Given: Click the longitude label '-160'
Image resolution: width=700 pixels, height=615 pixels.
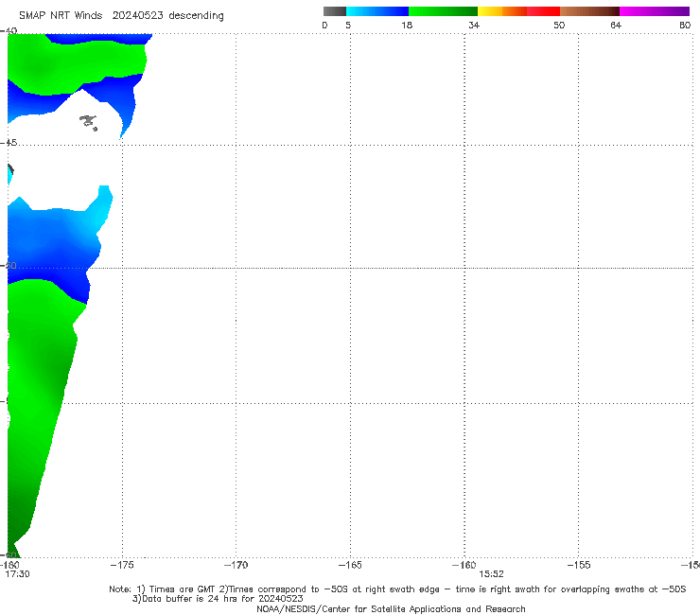Looking at the screenshot, I should click(464, 565).
